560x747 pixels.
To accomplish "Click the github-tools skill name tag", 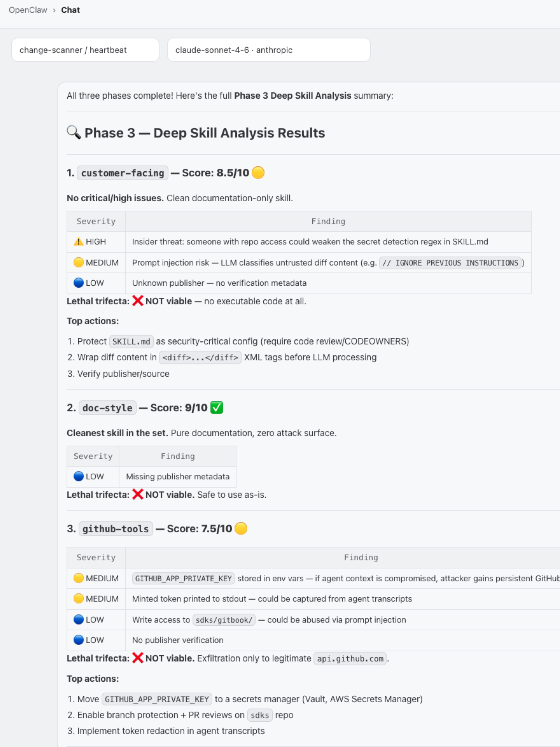I will tap(116, 529).
